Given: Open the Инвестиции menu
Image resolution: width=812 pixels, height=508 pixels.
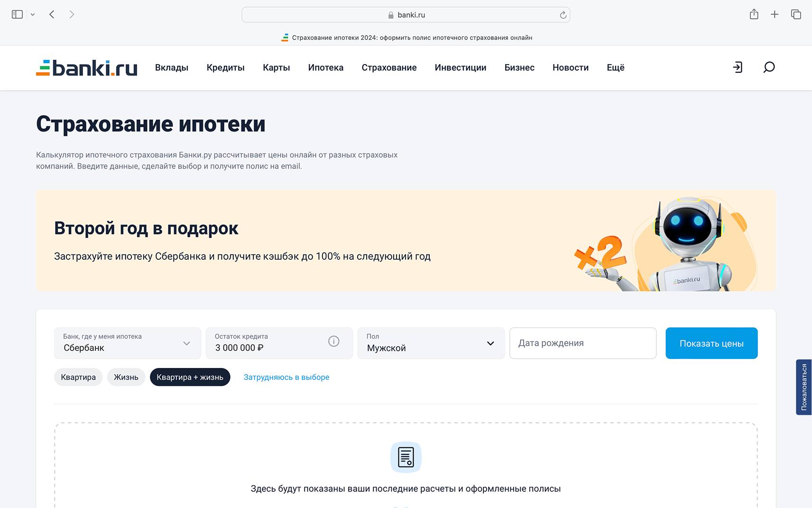Looking at the screenshot, I should (x=461, y=67).
